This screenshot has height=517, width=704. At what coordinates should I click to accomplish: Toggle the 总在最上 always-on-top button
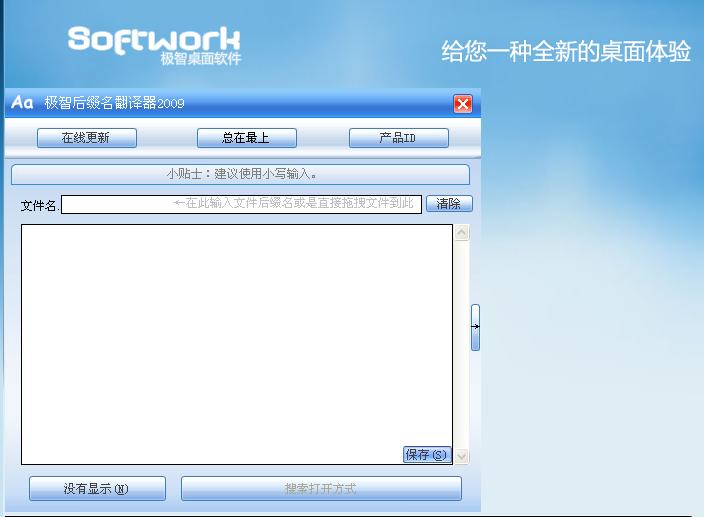(246, 138)
